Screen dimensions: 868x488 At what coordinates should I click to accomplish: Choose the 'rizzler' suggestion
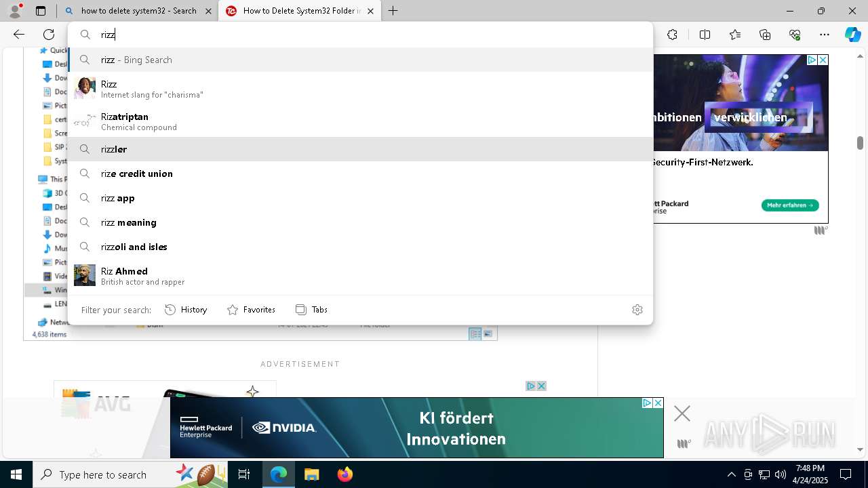361,149
